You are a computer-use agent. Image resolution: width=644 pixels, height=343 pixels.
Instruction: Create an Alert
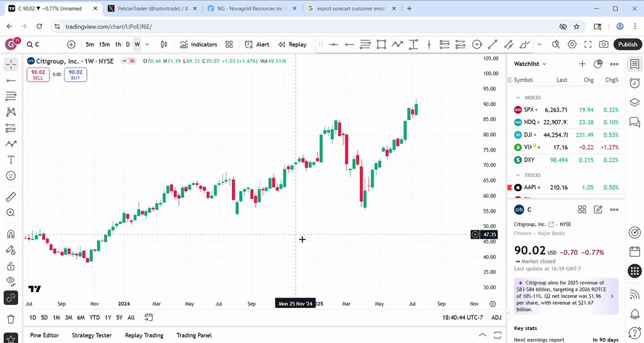[257, 44]
